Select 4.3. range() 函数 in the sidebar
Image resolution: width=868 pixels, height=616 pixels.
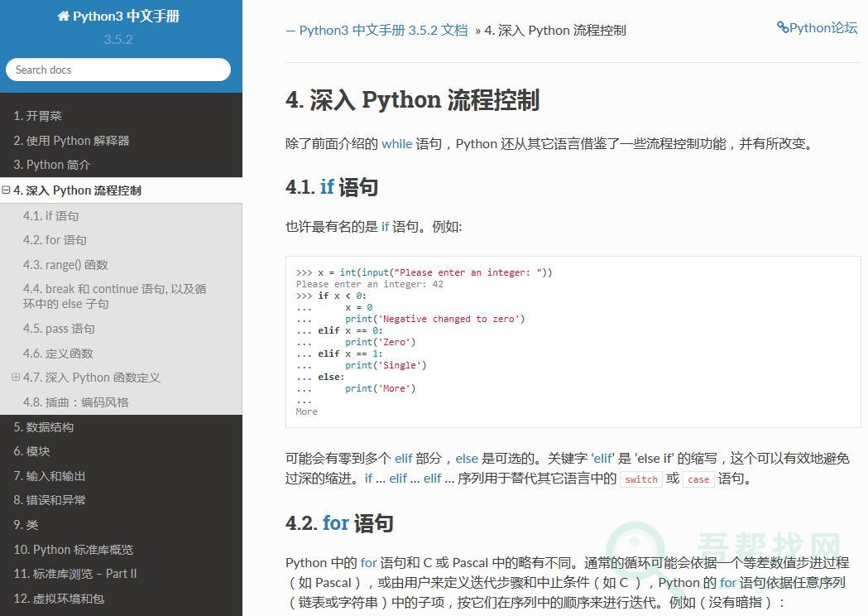(x=65, y=264)
